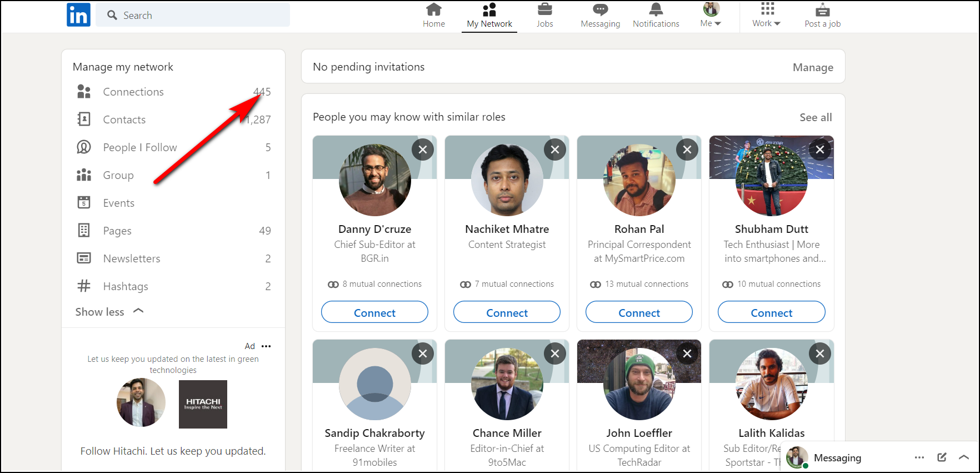Click the Events calendar icon
The width and height of the screenshot is (980, 473).
coord(84,203)
